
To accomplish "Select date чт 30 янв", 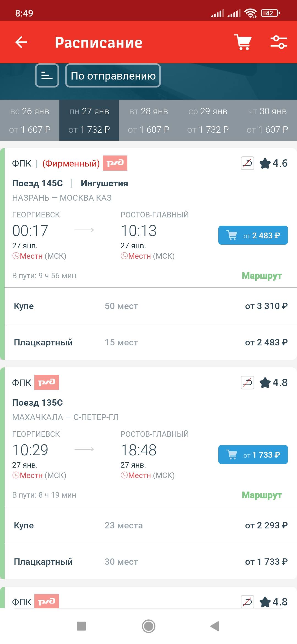I will 267,120.
